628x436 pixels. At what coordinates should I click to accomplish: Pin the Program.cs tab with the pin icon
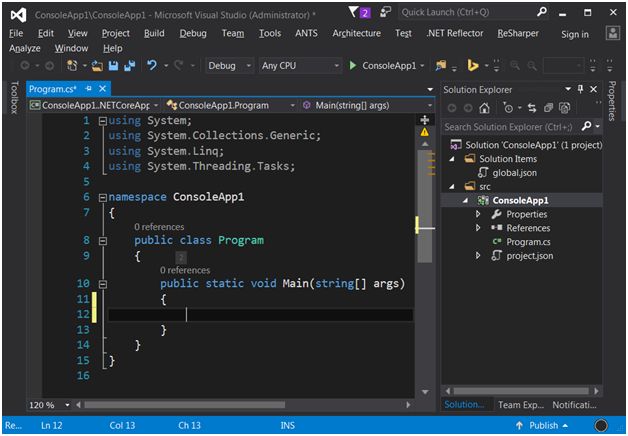point(89,88)
